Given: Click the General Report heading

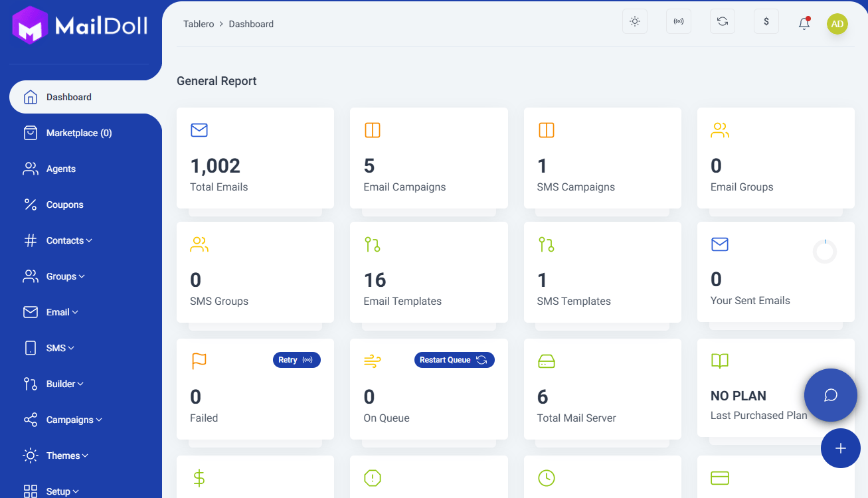Looking at the screenshot, I should (217, 81).
